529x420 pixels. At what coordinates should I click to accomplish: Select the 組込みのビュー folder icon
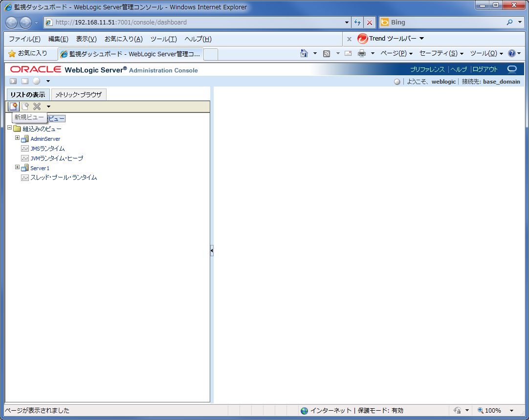(x=17, y=129)
